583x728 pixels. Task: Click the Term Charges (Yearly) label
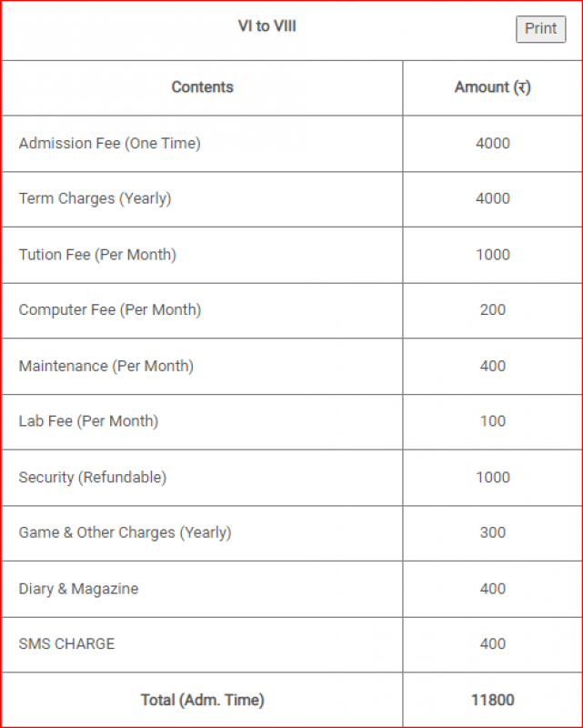(95, 198)
